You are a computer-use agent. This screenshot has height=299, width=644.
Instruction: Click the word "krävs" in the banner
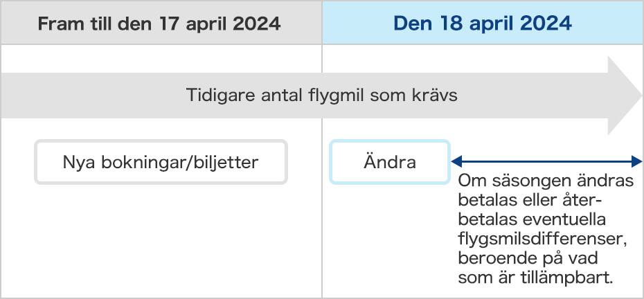click(435, 96)
